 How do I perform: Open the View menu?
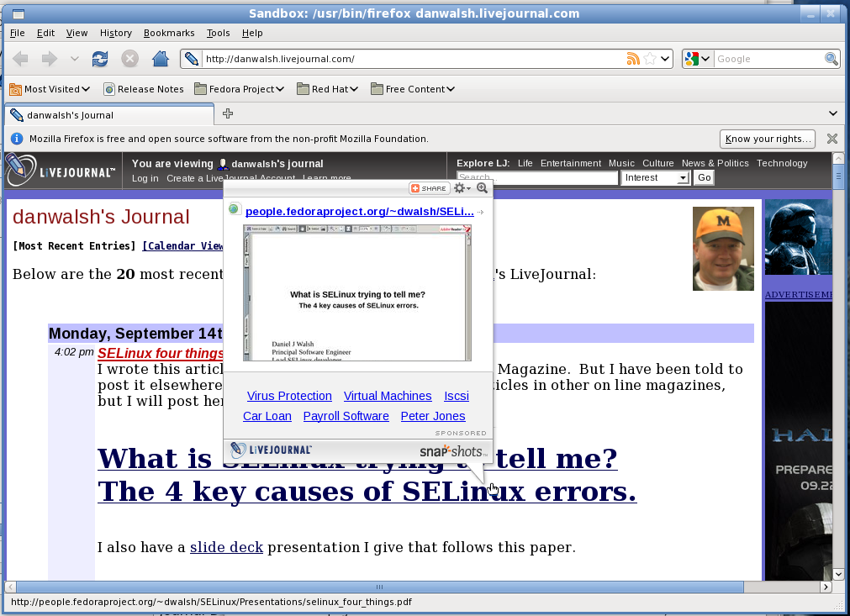click(77, 33)
